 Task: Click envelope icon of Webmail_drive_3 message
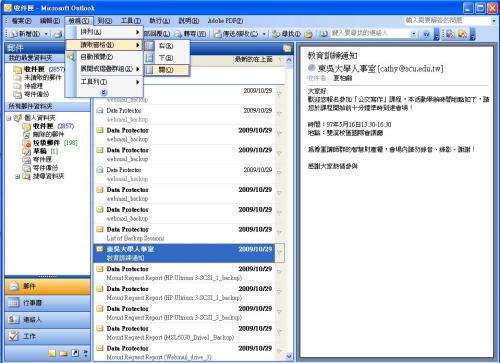pyautogui.click(x=100, y=348)
